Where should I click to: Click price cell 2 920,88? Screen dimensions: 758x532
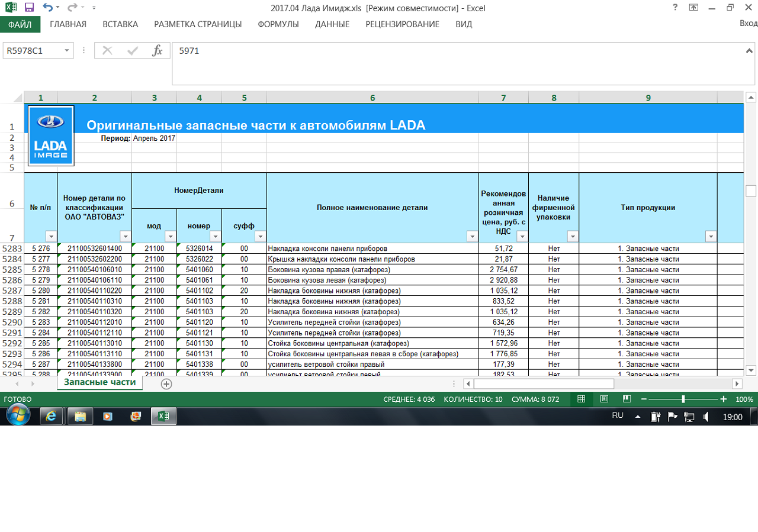503,280
